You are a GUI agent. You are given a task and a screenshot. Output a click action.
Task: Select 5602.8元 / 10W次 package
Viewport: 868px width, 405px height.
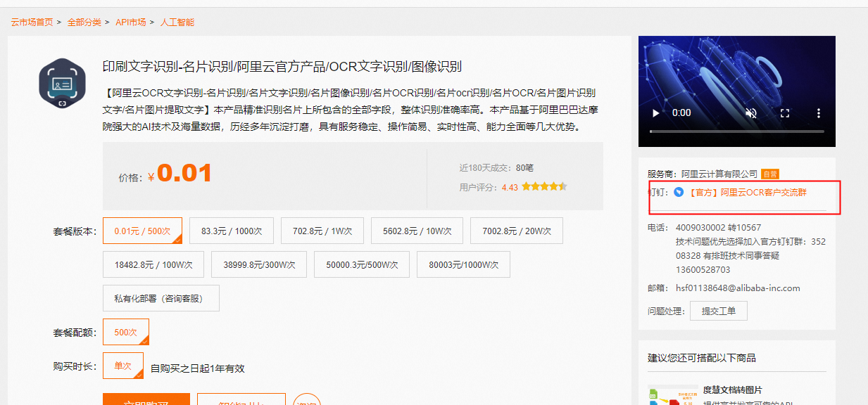click(417, 231)
